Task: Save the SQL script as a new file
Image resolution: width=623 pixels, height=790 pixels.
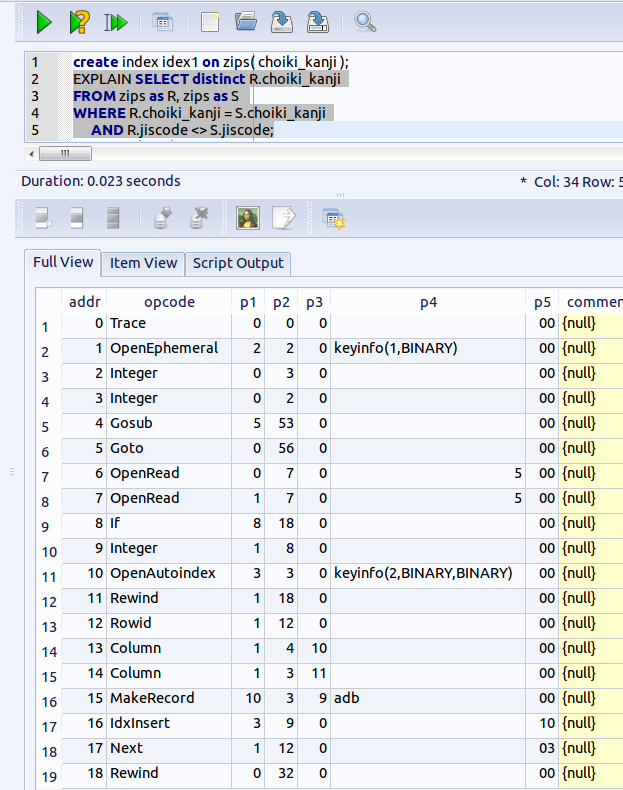Action: pyautogui.click(x=318, y=23)
